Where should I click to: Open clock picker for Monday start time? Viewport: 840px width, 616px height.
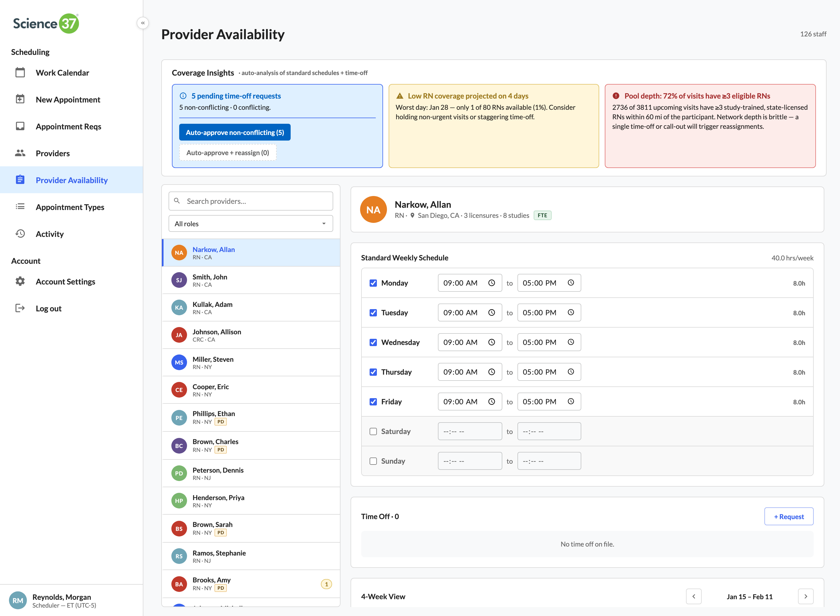pos(492,283)
